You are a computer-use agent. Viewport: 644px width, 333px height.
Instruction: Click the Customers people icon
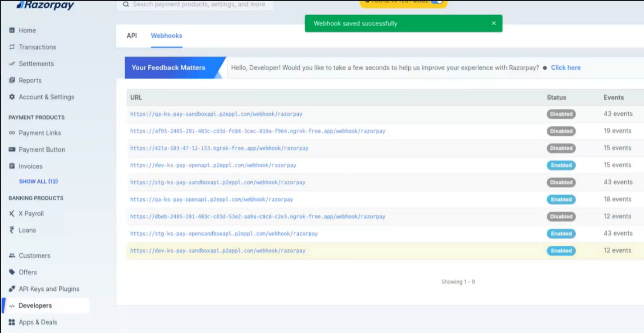12,255
